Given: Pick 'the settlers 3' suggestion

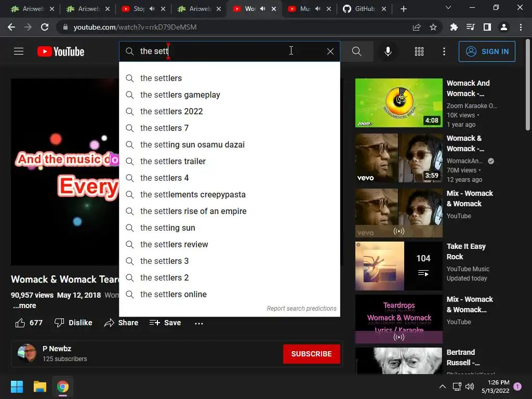Looking at the screenshot, I should (x=229, y=261).
